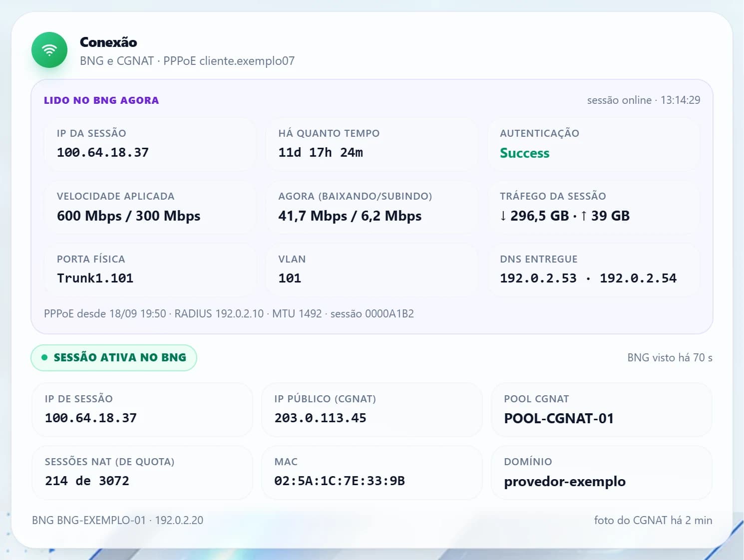Click the 'VELOCIDADE APLICADA' field label

click(x=116, y=196)
